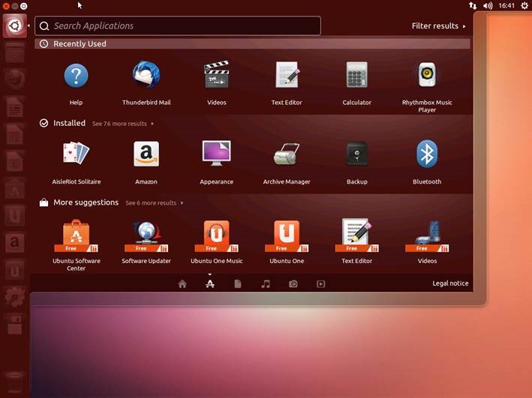This screenshot has height=398, width=532.
Task: Open the sound volume indicator
Action: (x=488, y=5)
